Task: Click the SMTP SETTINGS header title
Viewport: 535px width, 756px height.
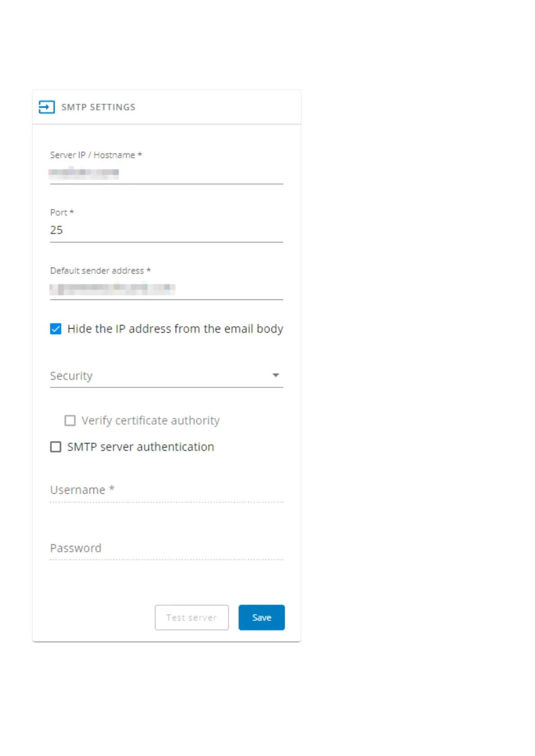Action: click(98, 107)
